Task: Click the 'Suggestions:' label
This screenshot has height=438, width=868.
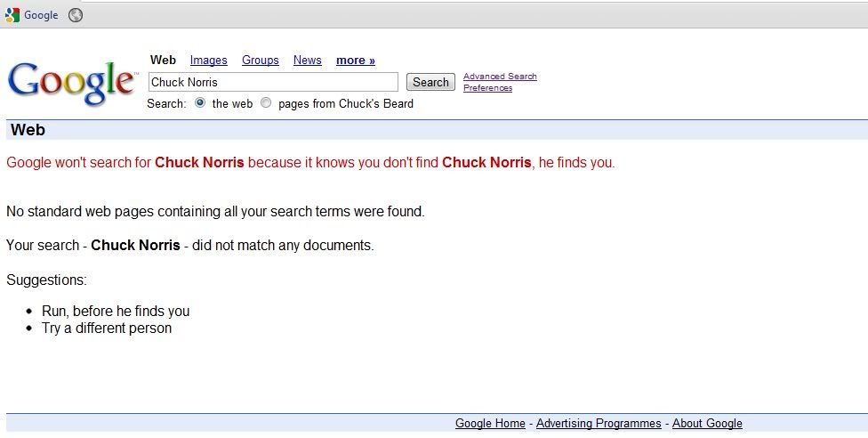Action: click(46, 280)
